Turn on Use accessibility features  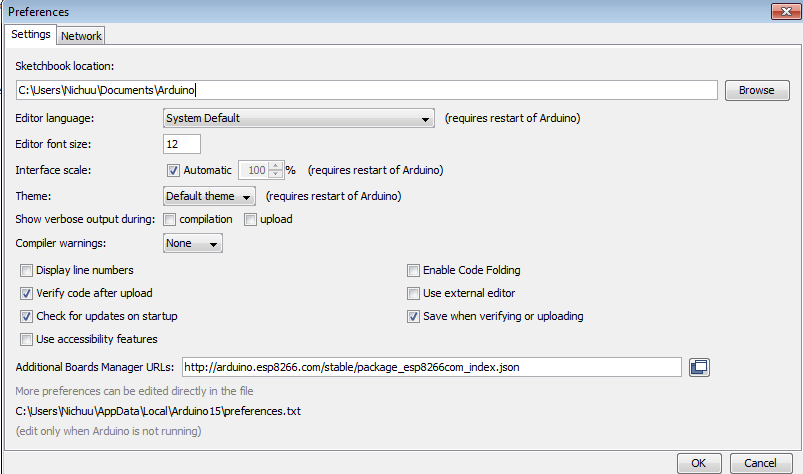point(27,339)
